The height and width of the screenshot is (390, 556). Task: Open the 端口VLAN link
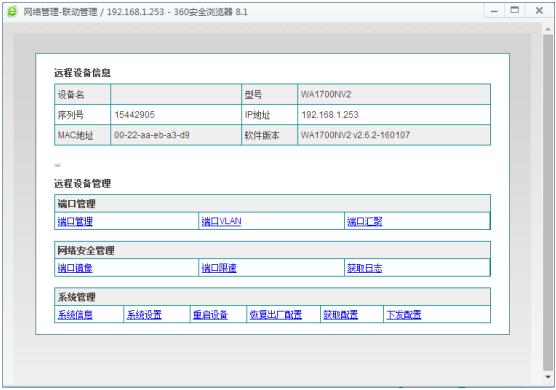(221, 222)
